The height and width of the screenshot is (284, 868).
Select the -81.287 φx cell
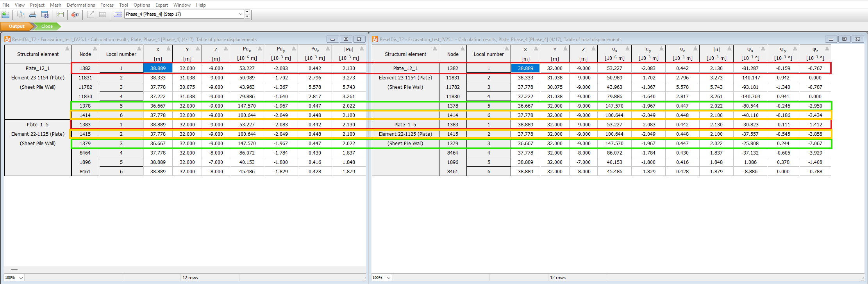750,68
